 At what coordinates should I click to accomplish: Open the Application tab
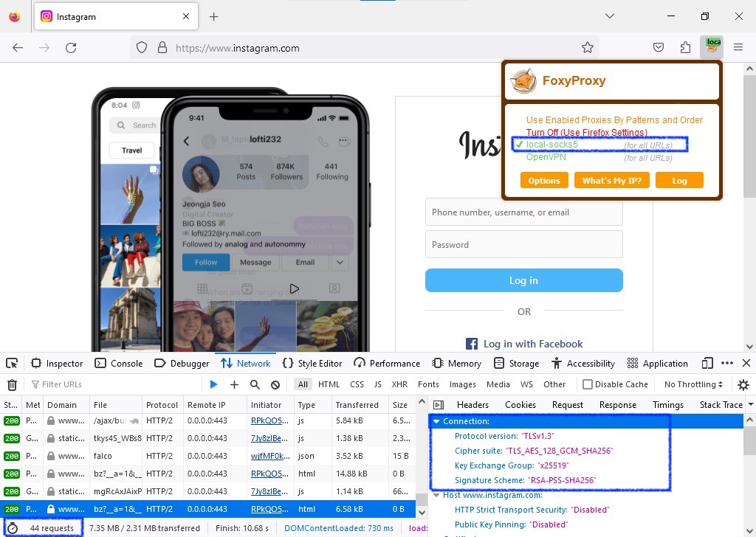658,363
